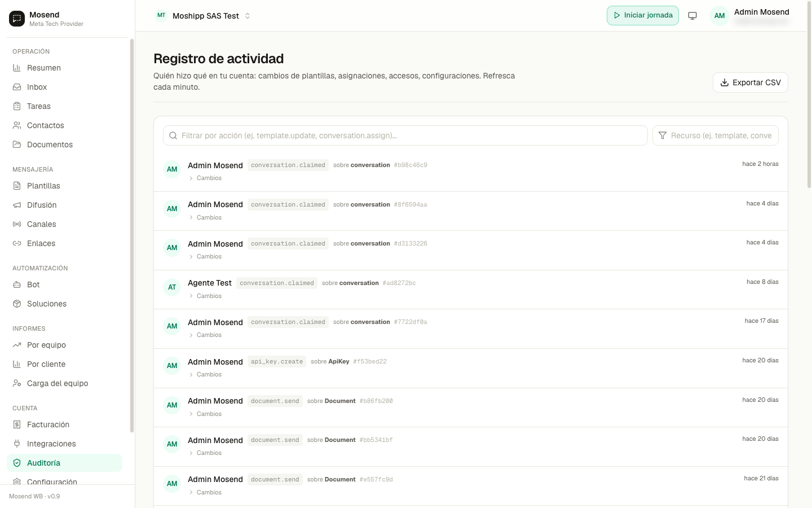Screen dimensions: 812x508
Task: Open Facturación via the invoice icon
Action: [x=17, y=424]
